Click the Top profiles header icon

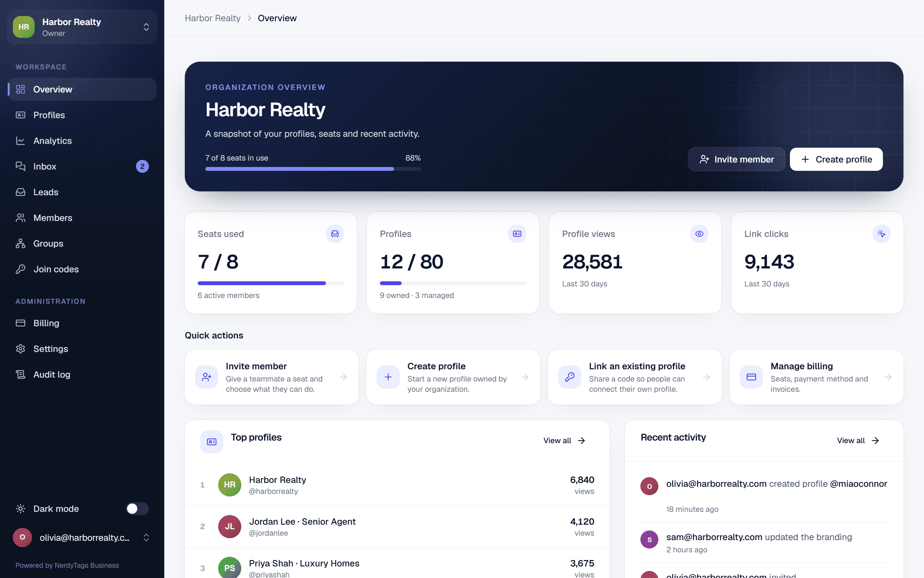pos(211,442)
